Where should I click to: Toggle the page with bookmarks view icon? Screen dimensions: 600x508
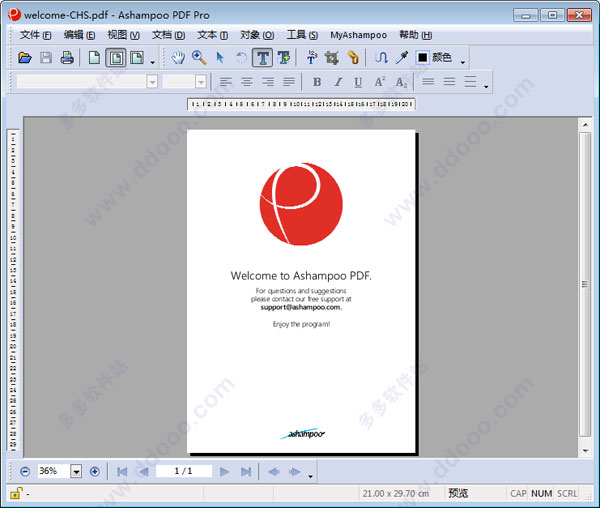[116, 58]
